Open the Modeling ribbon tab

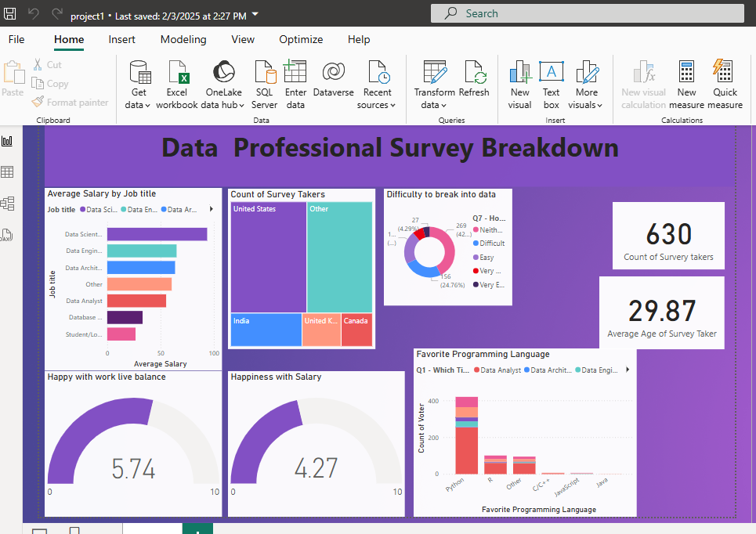[x=183, y=40]
